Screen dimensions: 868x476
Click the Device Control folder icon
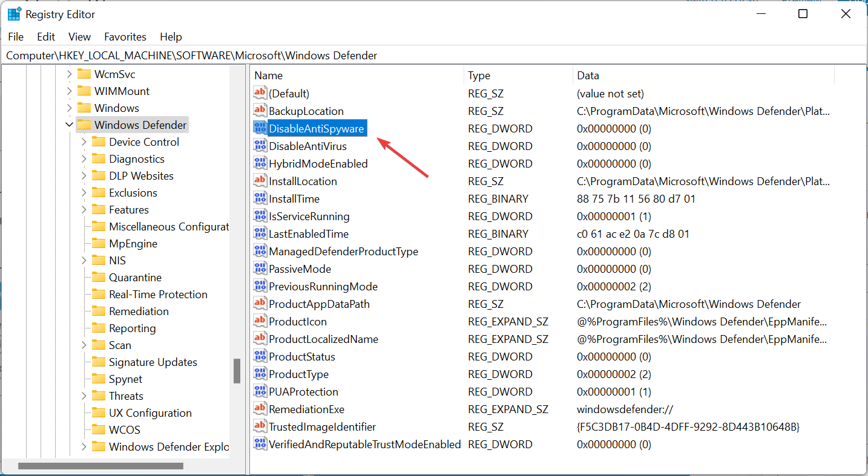[99, 142]
